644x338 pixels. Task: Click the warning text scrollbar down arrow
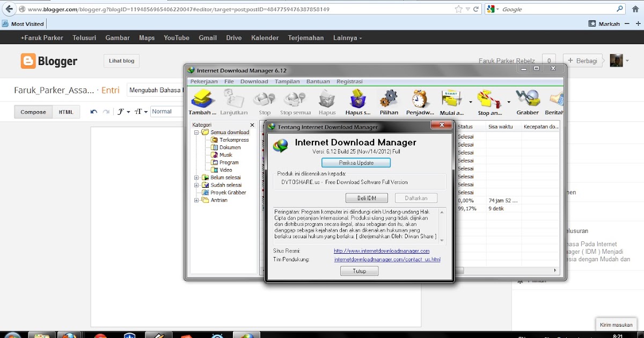pyautogui.click(x=442, y=240)
